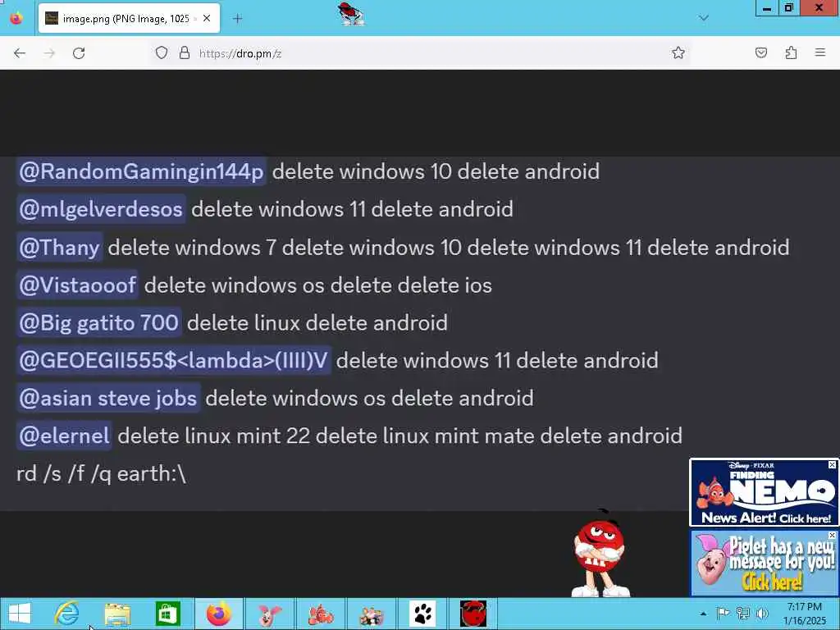Expand the list all tabs chevron
This screenshot has height=630, width=840.
(x=703, y=18)
